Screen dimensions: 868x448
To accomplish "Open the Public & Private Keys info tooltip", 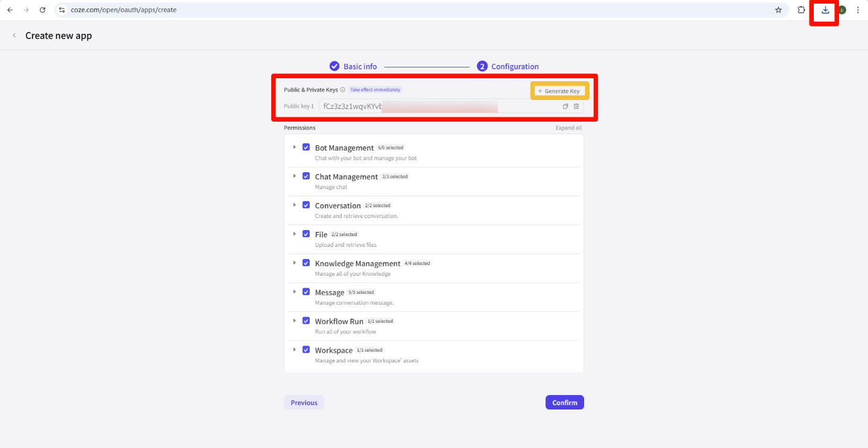I will (342, 89).
